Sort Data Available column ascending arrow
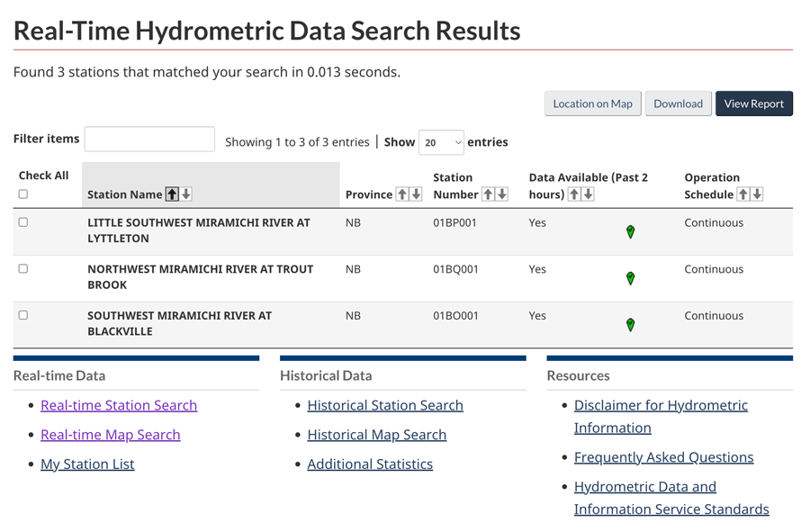810x532 pixels. point(574,194)
